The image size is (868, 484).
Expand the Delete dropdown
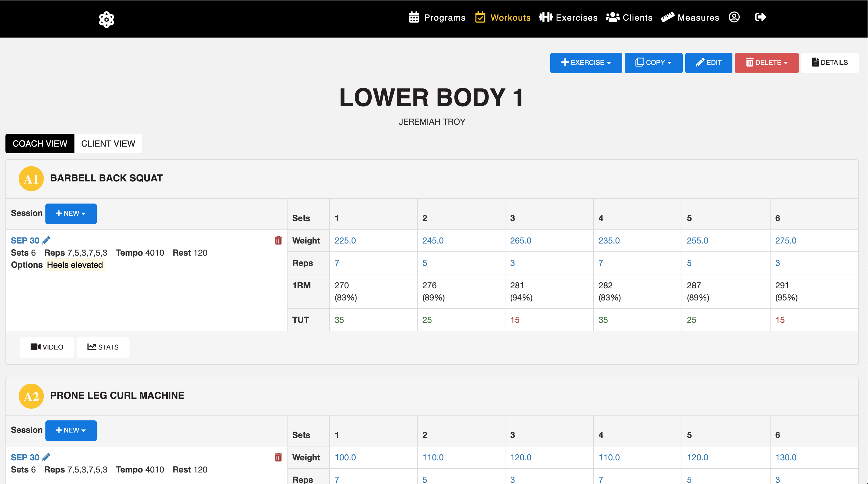click(767, 62)
